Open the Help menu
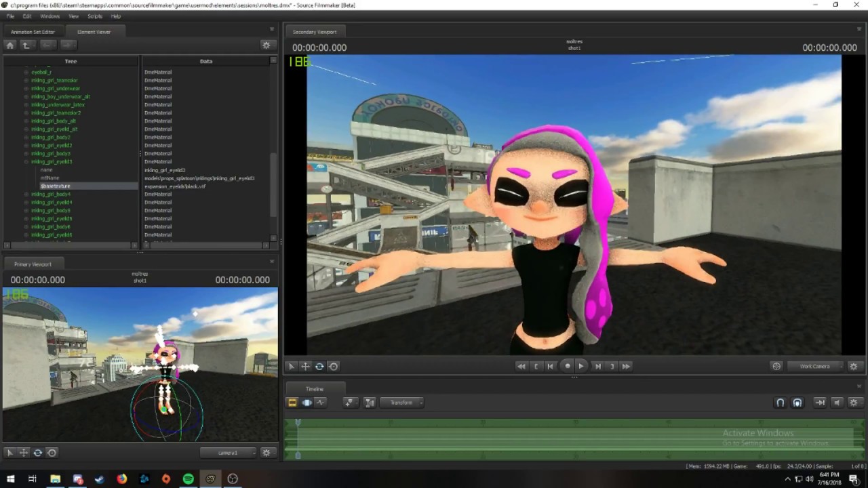Image resolution: width=868 pixels, height=488 pixels. pos(116,16)
